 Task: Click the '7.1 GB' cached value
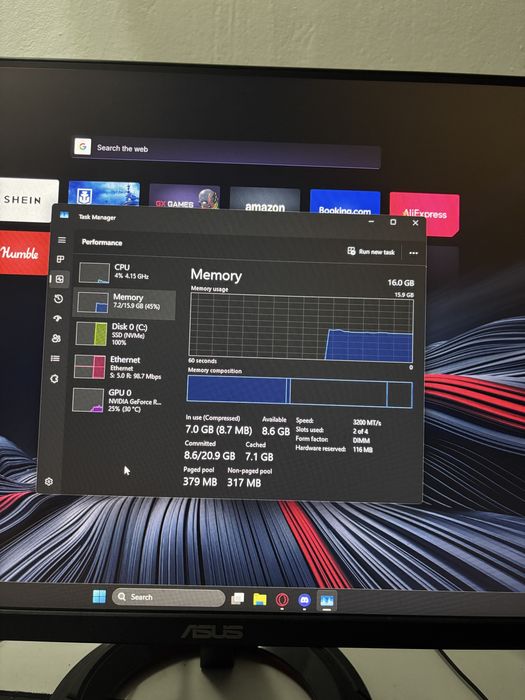(259, 457)
